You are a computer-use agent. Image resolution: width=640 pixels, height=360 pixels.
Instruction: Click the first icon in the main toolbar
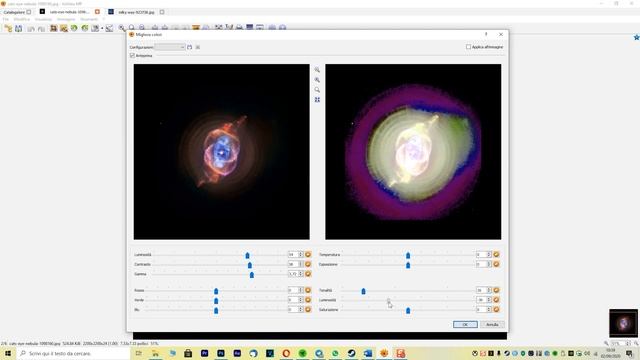(x=8, y=28)
